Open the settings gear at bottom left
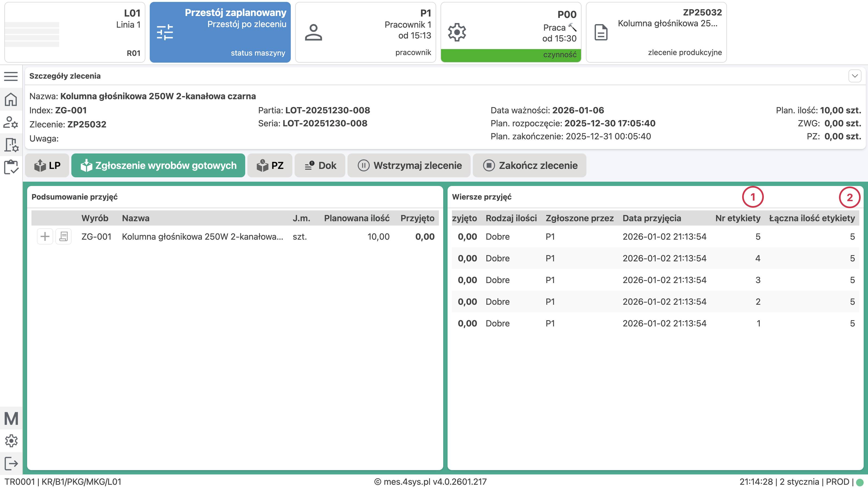This screenshot has width=868, height=488. coord(11,440)
